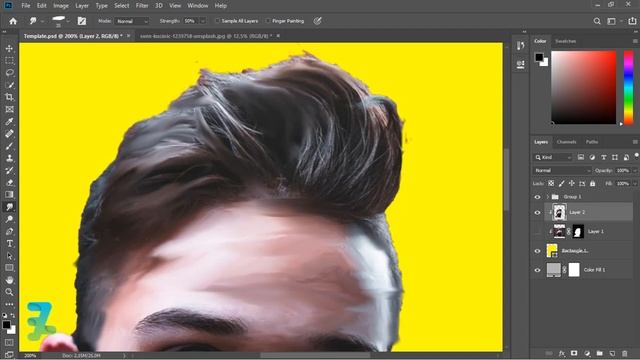This screenshot has width=640, height=360.
Task: Switch to the Swatches tab
Action: [565, 41]
